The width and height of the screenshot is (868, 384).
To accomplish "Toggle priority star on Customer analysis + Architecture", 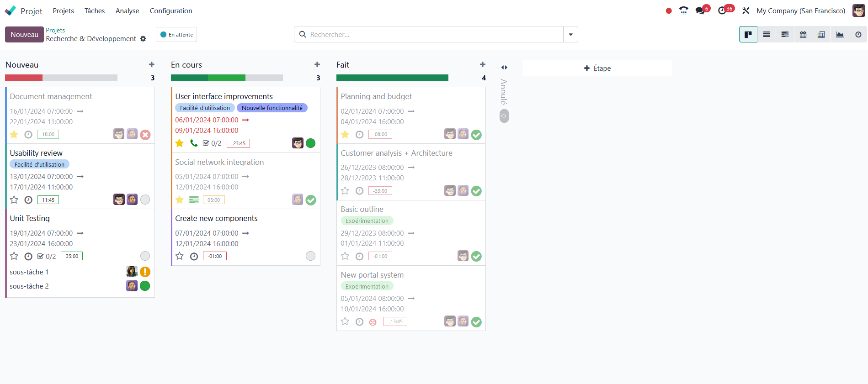I will (345, 190).
